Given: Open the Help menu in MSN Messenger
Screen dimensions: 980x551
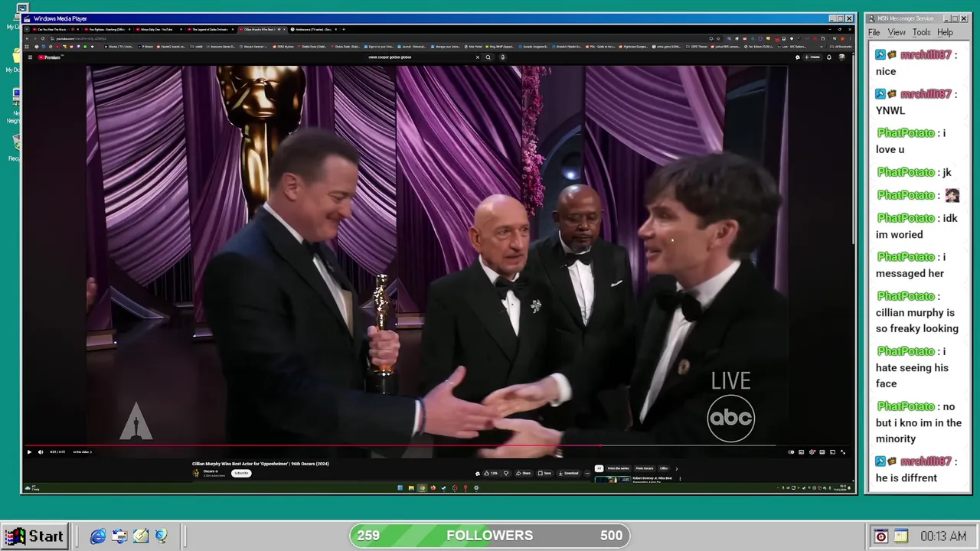Looking at the screenshot, I should 945,32.
